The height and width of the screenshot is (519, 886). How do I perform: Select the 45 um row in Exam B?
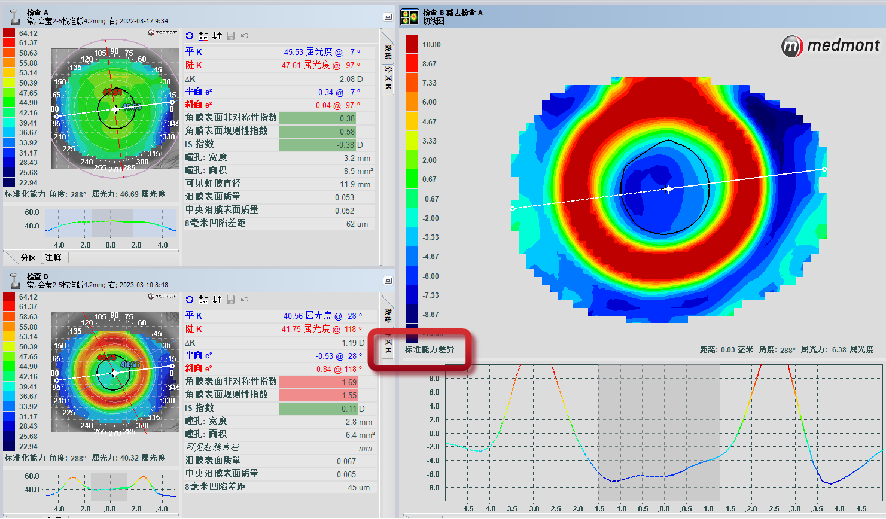pos(279,487)
